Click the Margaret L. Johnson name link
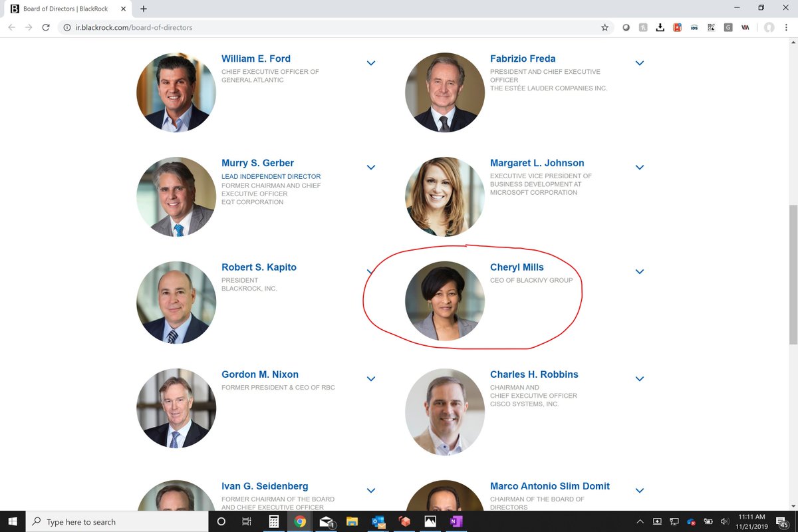798x532 pixels. coord(537,163)
